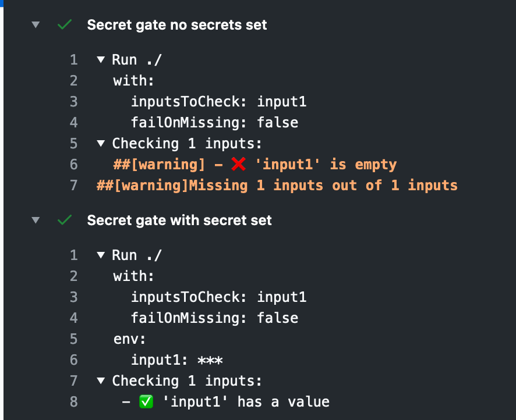The image size is (516, 420).
Task: Select line number 3 showing inputsToCheck
Action: (x=73, y=101)
